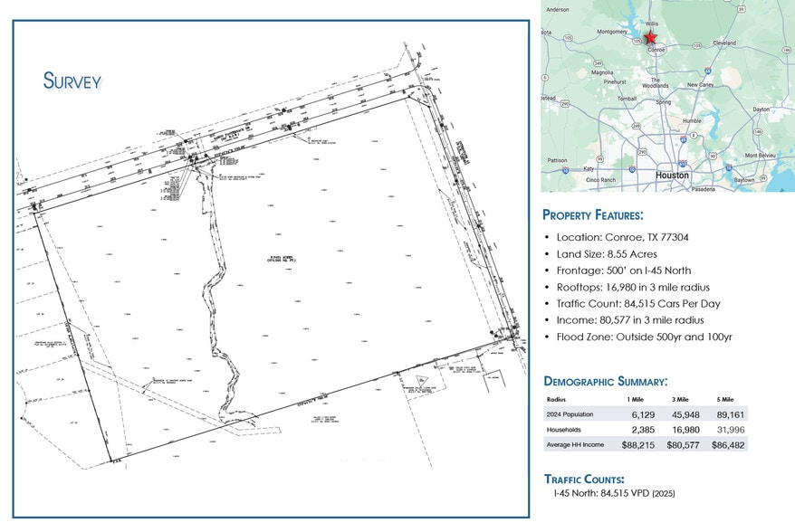Click the Highway 105 shield near Cleveland

point(696,44)
